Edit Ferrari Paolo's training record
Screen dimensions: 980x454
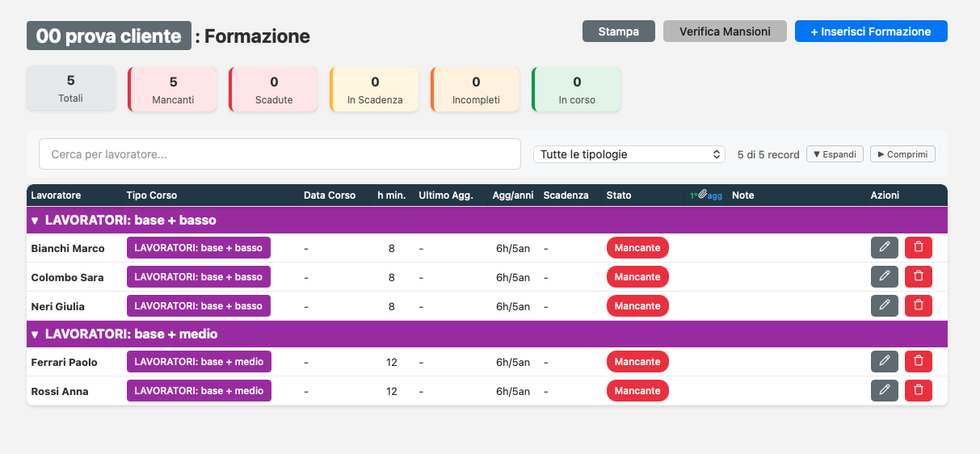coord(885,362)
